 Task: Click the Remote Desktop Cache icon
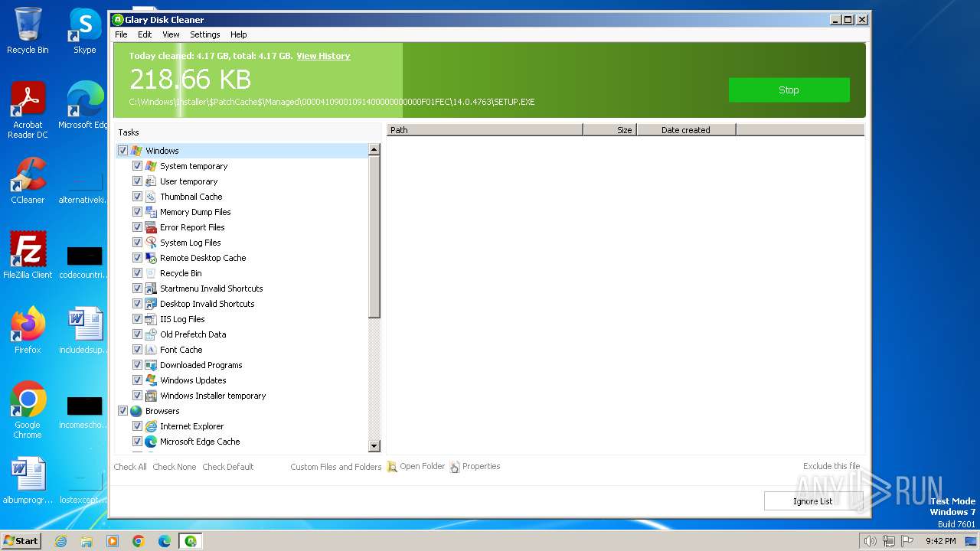(151, 258)
